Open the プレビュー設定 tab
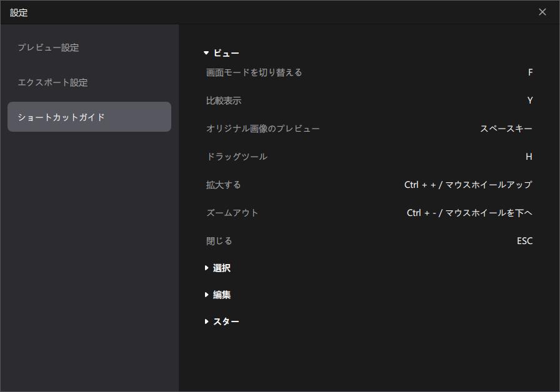Image resolution: width=560 pixels, height=392 pixels. 48,48
